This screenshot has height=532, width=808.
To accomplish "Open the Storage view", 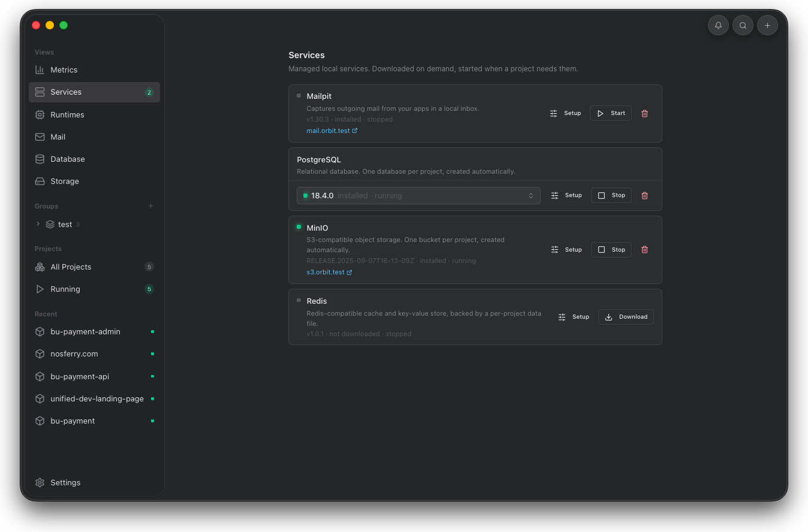I will [x=94, y=181].
